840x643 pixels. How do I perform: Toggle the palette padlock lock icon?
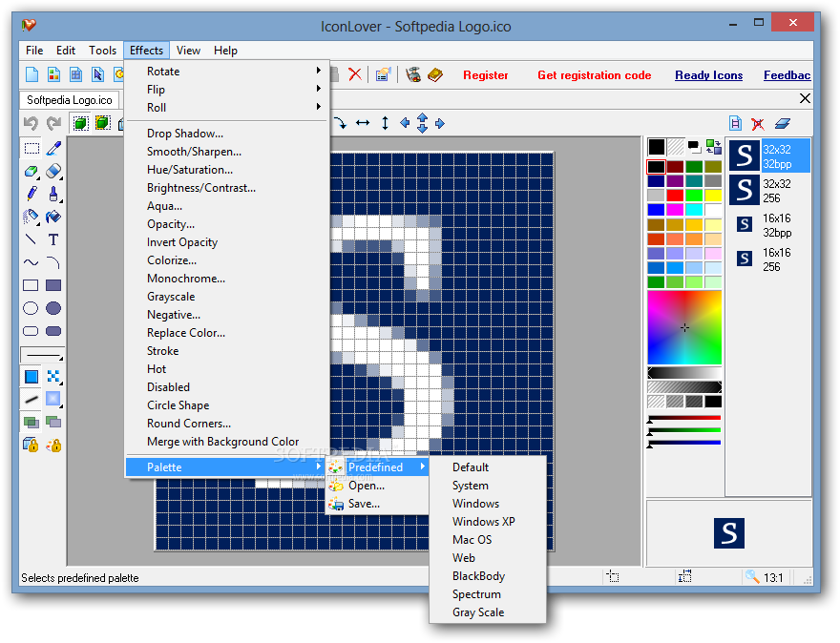53,445
